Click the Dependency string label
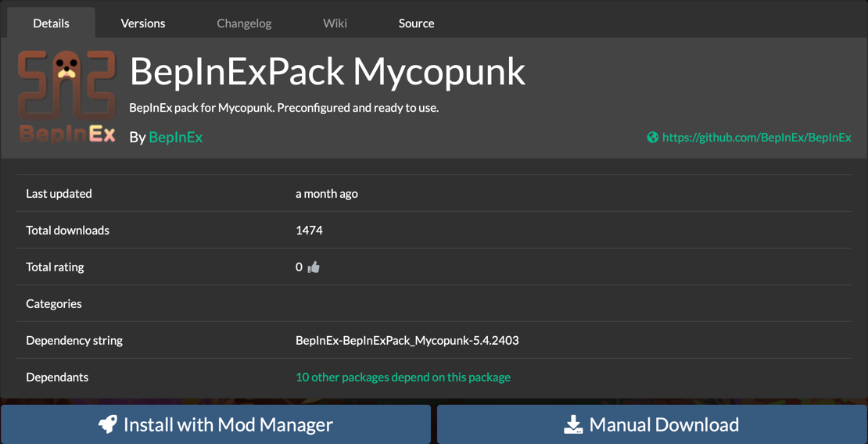Screen dimensions: 868x444 point(74,341)
